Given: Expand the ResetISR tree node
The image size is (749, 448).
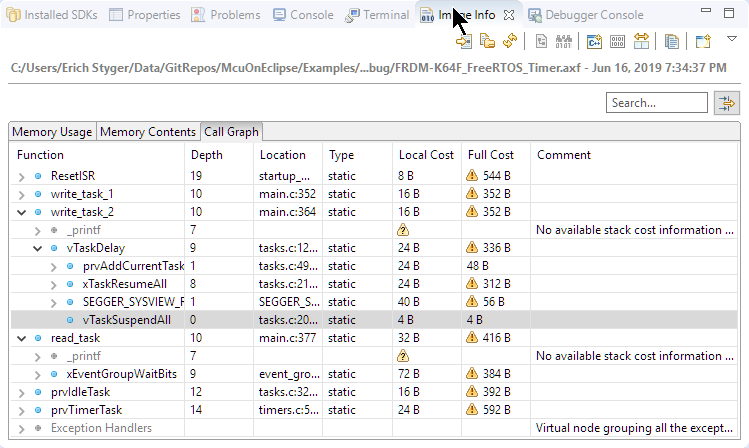Looking at the screenshot, I should pyautogui.click(x=22, y=175).
